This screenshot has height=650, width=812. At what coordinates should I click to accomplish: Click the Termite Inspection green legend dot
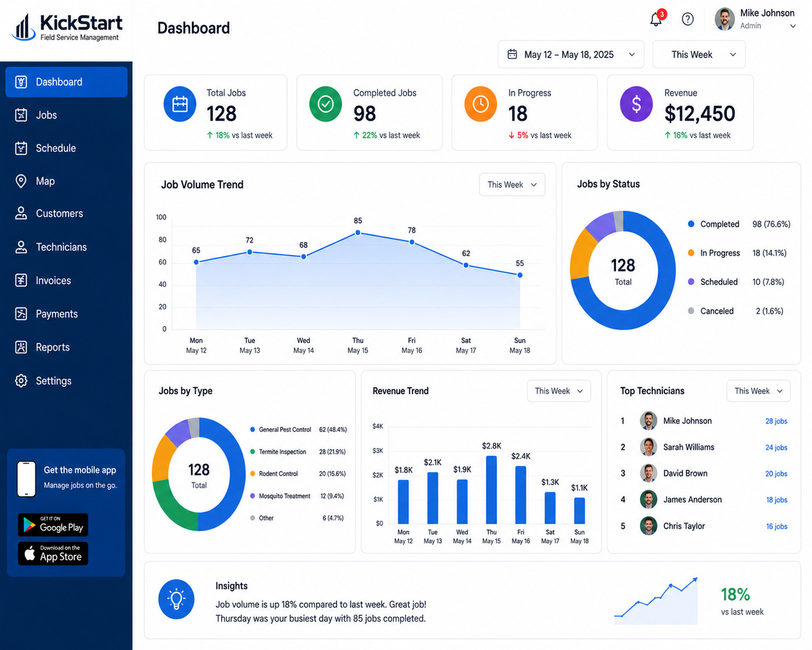click(x=253, y=451)
